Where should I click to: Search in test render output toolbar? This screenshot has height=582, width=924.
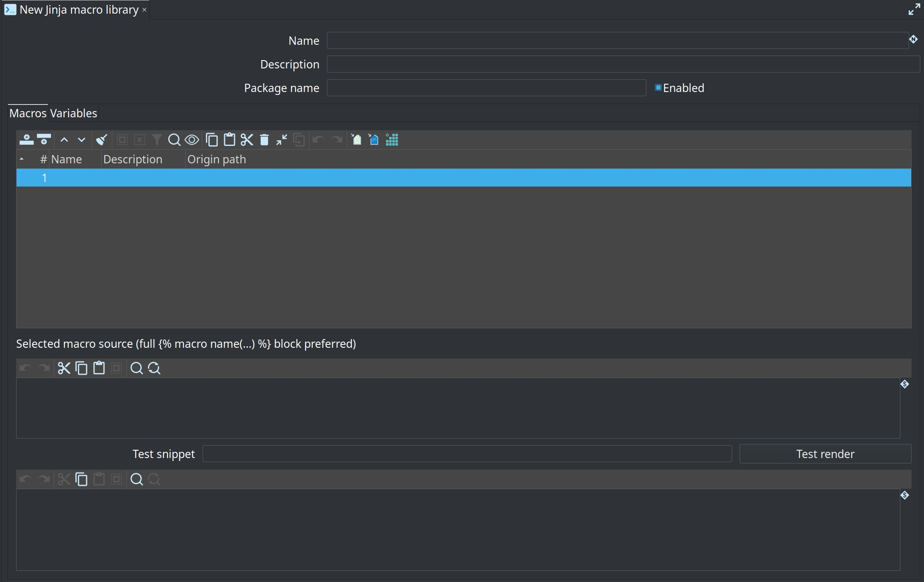(x=136, y=479)
